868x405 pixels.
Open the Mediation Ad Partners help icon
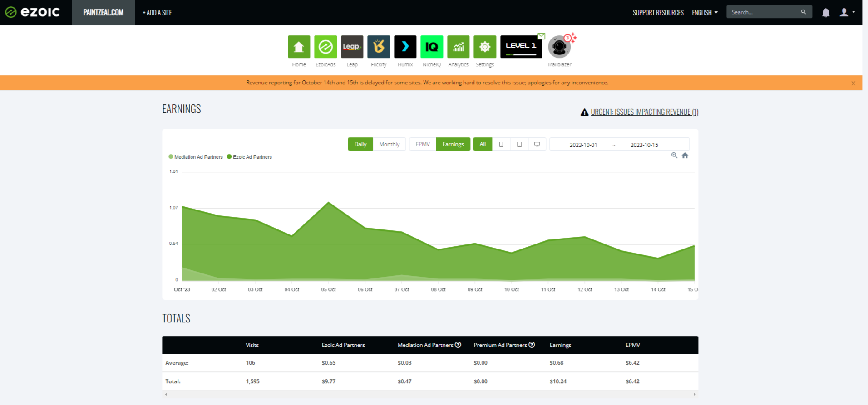coord(458,345)
